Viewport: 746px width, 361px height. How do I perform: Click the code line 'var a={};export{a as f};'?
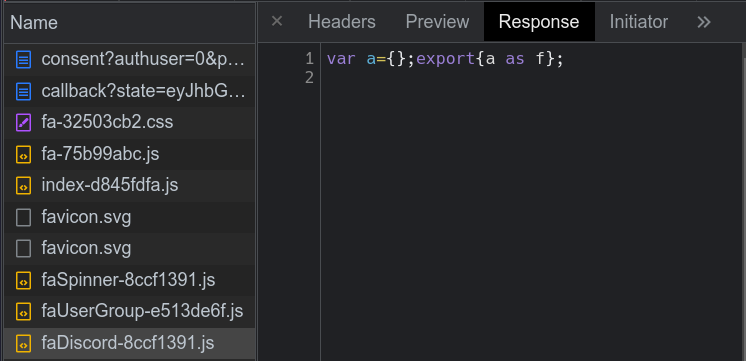(x=445, y=59)
